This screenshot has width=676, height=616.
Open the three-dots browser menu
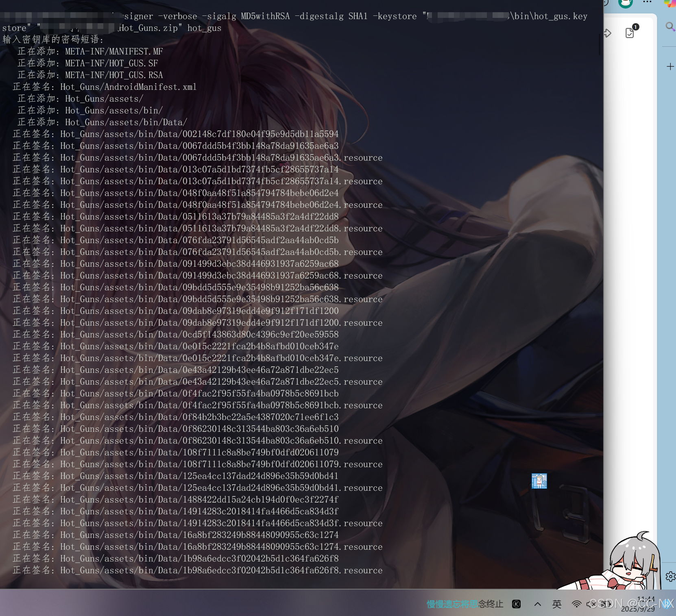(x=647, y=2)
